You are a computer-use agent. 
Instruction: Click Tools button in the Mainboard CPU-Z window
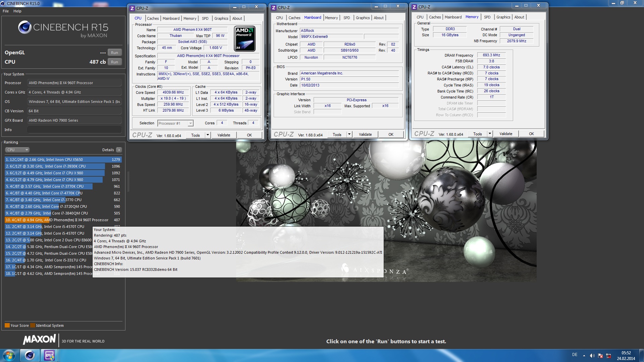(337, 134)
